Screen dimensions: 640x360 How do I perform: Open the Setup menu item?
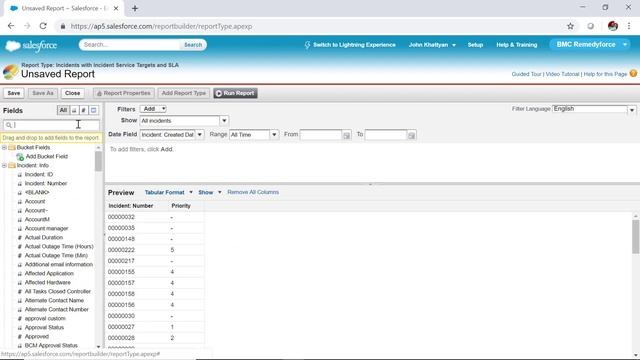pyautogui.click(x=475, y=45)
